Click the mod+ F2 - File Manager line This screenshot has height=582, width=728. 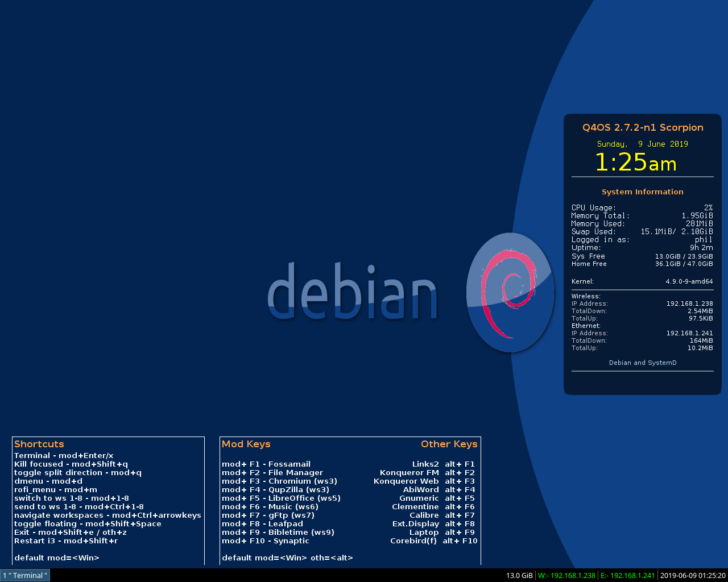pos(272,473)
